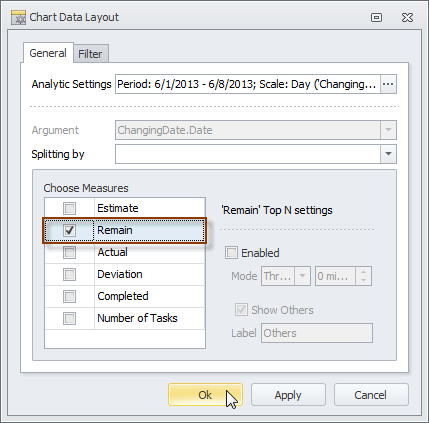Confirm with the Ok button

click(x=205, y=395)
